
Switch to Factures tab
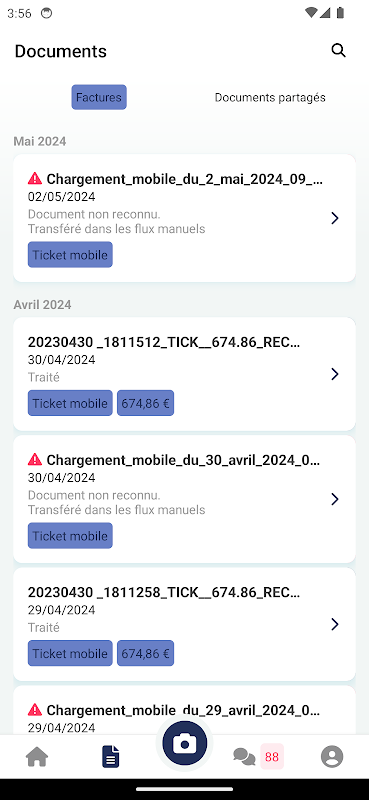coord(99,97)
